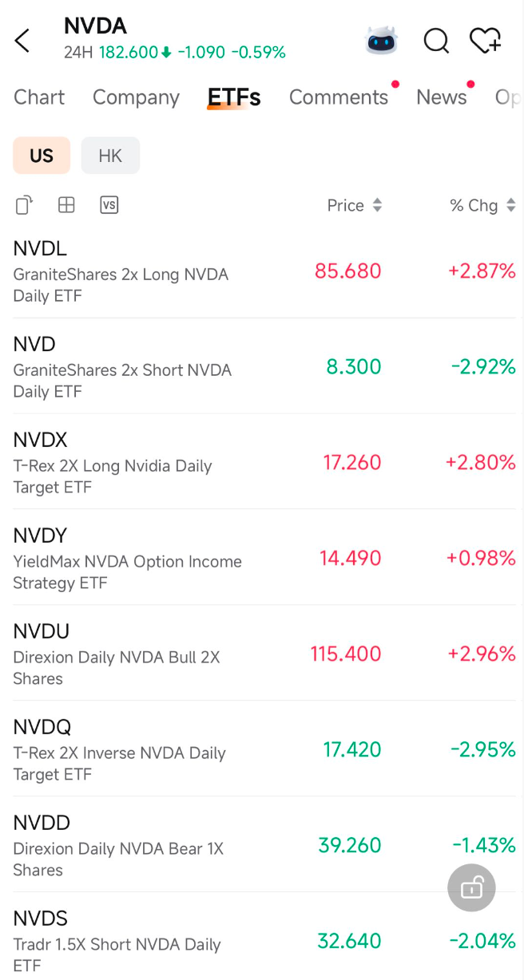The image size is (524, 980).
Task: Switch to HK market toggle
Action: [x=110, y=156]
